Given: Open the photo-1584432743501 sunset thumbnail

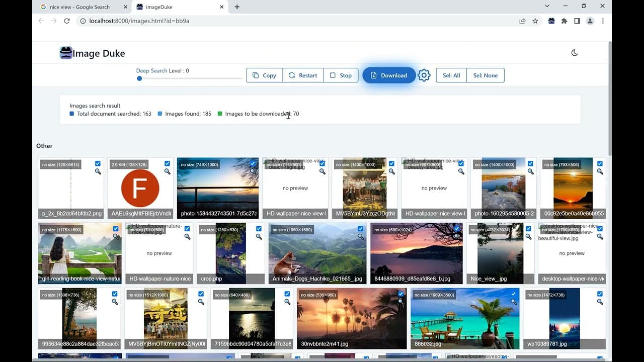Looking at the screenshot, I should click(218, 188).
